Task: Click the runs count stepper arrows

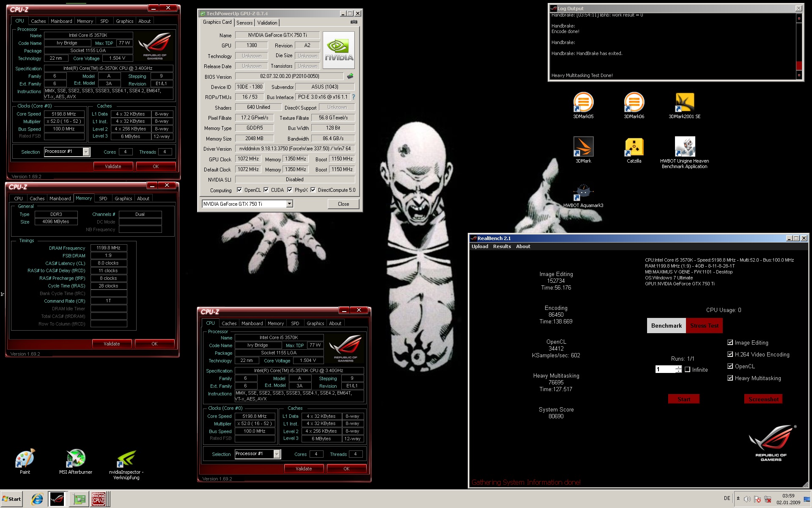Action: coord(678,369)
